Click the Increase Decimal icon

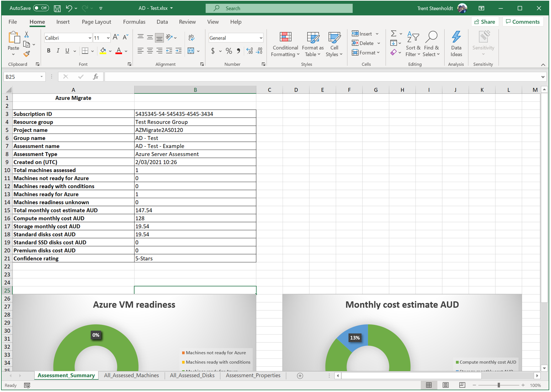point(249,51)
